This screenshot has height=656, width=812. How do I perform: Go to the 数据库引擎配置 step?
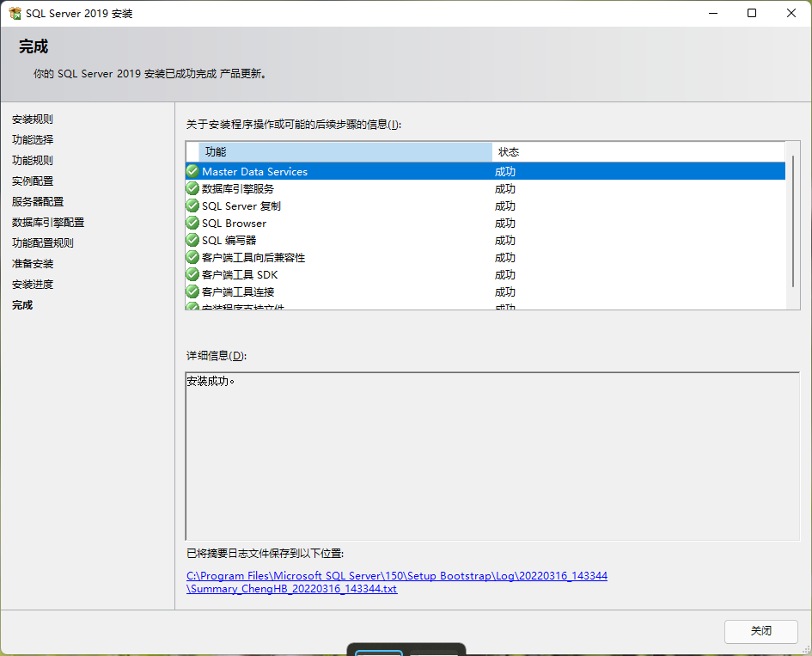pos(48,223)
